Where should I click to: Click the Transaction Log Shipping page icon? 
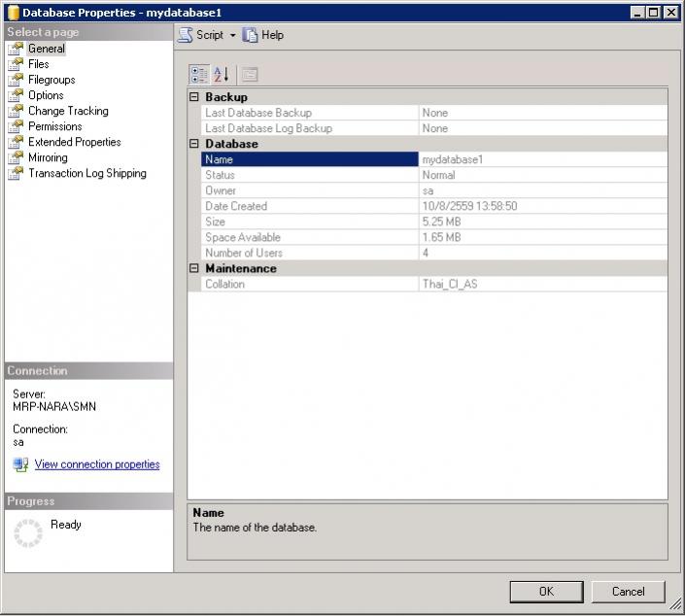[x=16, y=173]
